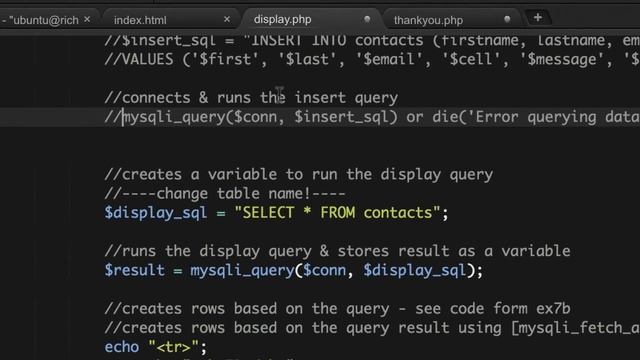
Task: Click the echo "<tr>"; line
Action: (156, 347)
